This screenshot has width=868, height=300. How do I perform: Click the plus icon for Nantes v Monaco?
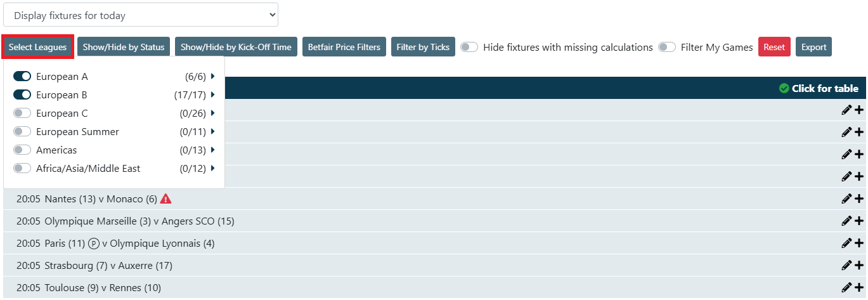pyautogui.click(x=859, y=199)
